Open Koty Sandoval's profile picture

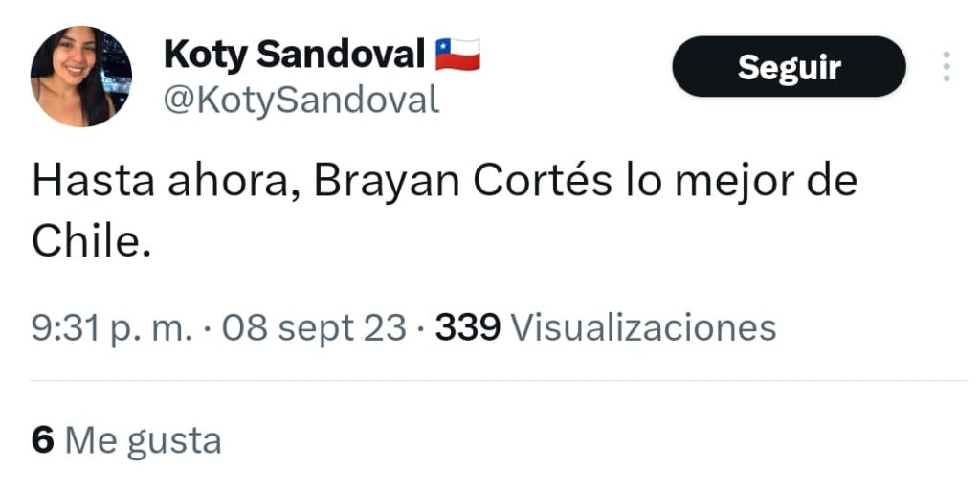(81, 77)
